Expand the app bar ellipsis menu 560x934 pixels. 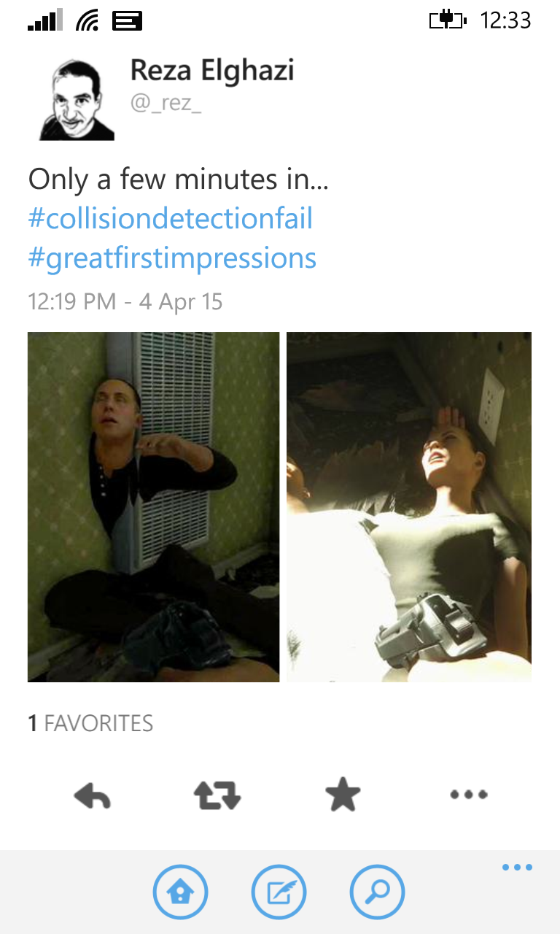tap(517, 868)
